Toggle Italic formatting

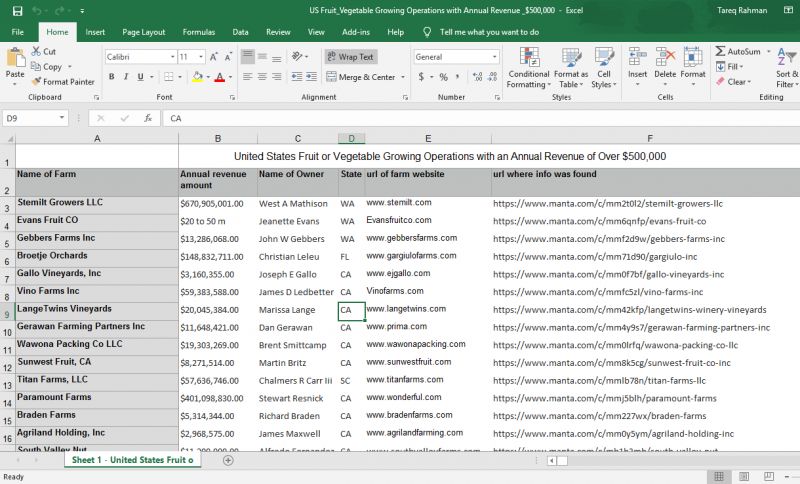pyautogui.click(x=126, y=77)
